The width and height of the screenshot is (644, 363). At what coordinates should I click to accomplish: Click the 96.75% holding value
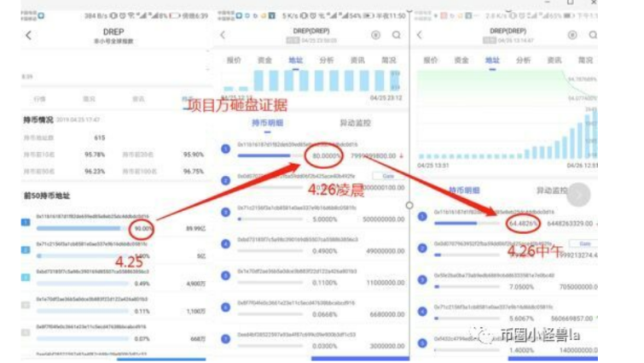pos(194,172)
